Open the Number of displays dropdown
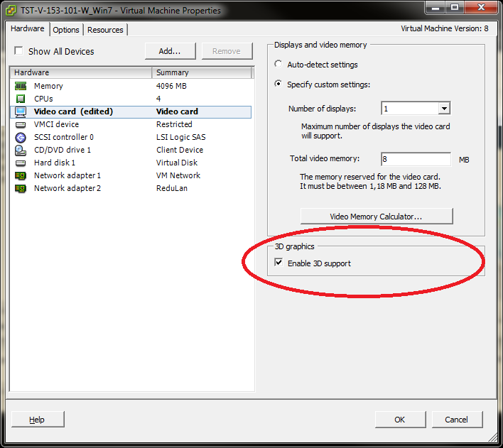Screen dimensions: 503x448 pos(444,109)
